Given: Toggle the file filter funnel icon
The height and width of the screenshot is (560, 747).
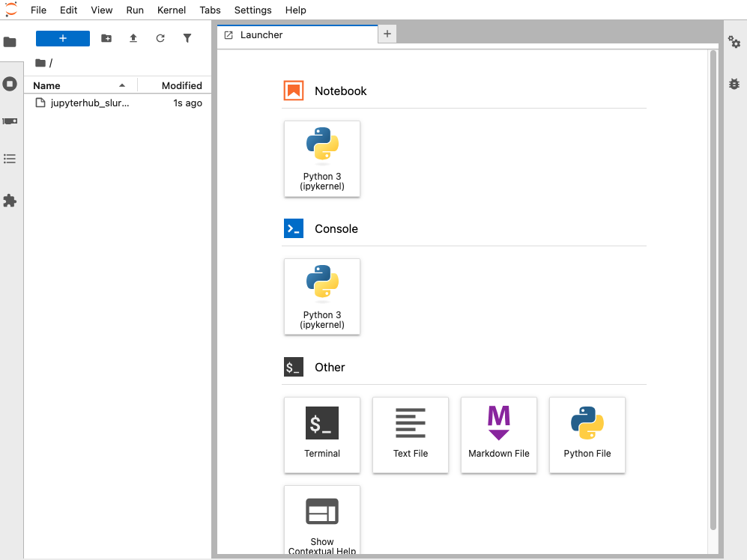Looking at the screenshot, I should click(187, 38).
